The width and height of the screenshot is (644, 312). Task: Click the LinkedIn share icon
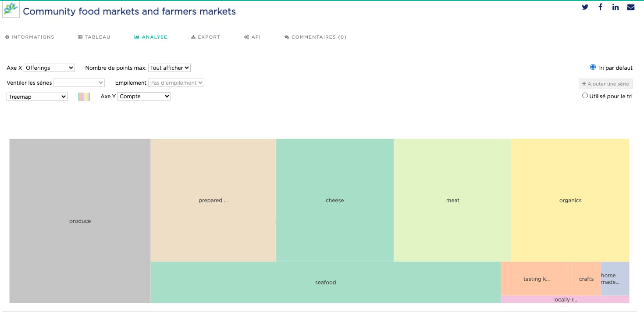pyautogui.click(x=616, y=7)
